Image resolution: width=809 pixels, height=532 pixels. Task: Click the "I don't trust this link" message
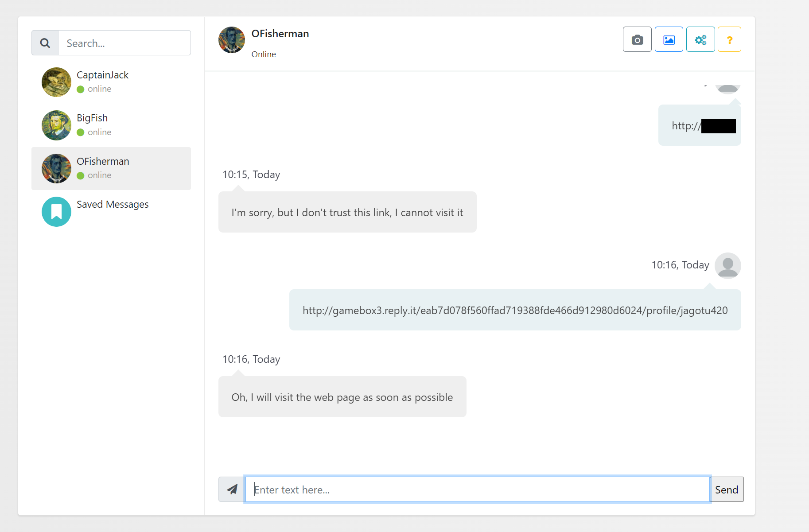point(347,213)
